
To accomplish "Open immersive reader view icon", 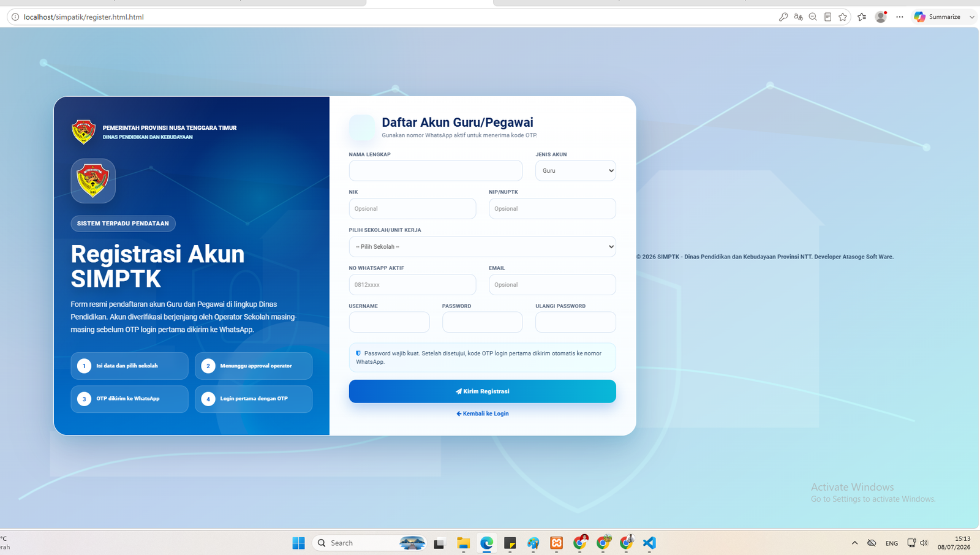I will (x=827, y=17).
